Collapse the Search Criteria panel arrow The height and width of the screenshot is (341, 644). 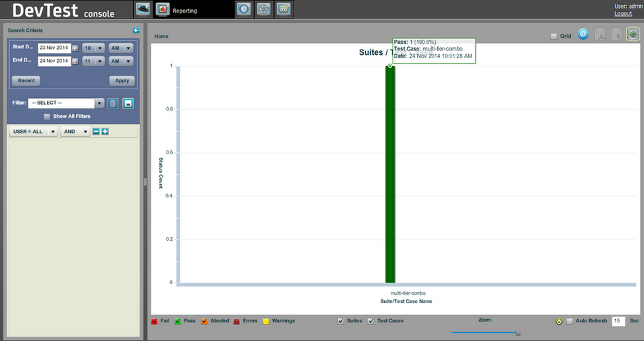tap(136, 30)
